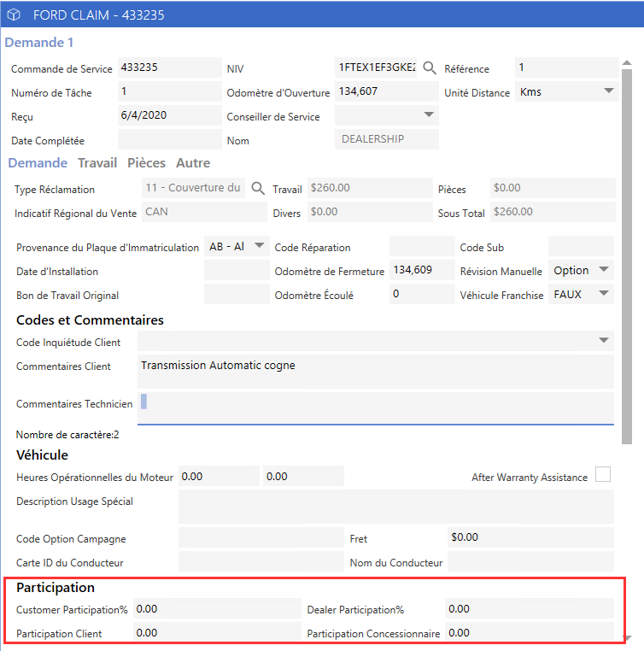644x651 pixels.
Task: Click the Odomètre Écoulé field
Action: pos(422,295)
